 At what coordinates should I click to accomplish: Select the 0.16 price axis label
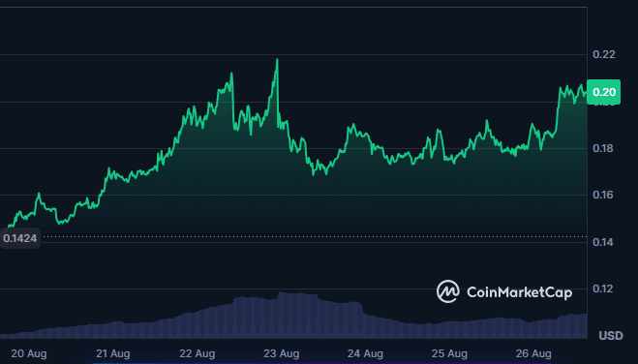pyautogui.click(x=604, y=195)
